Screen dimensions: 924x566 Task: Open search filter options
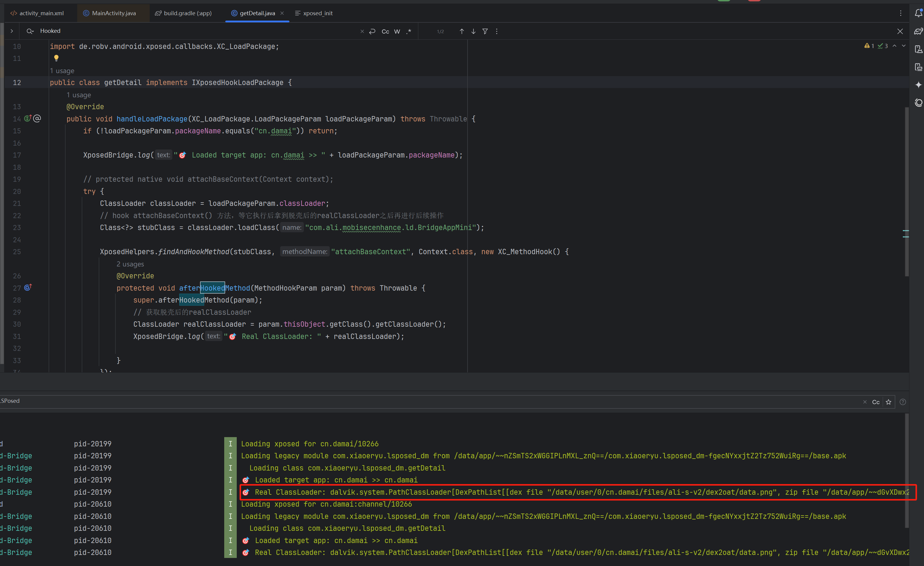point(485,32)
